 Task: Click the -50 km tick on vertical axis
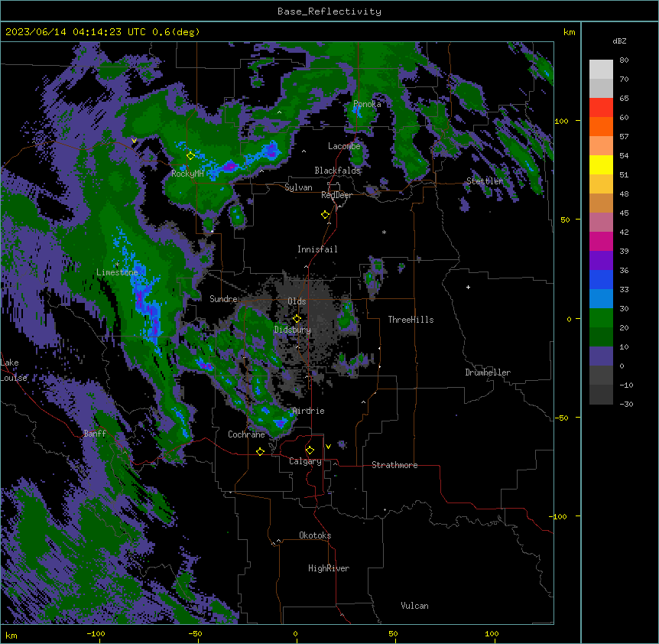pyautogui.click(x=561, y=418)
